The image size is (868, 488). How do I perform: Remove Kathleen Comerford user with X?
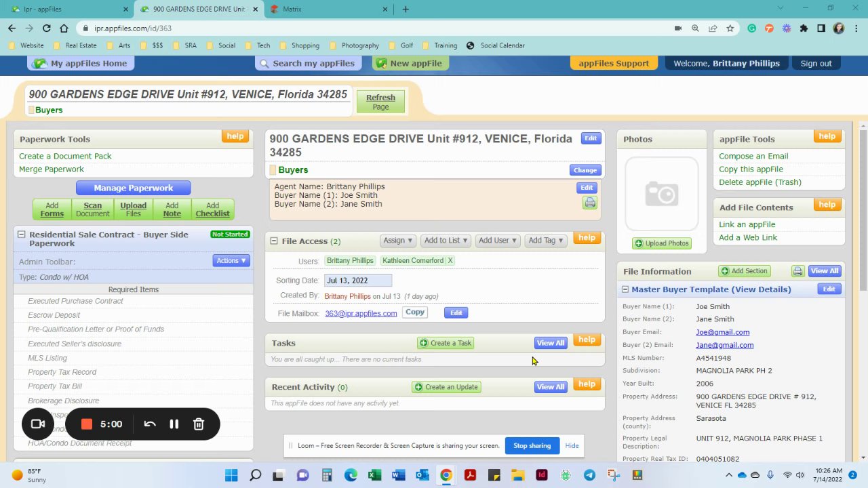point(450,260)
